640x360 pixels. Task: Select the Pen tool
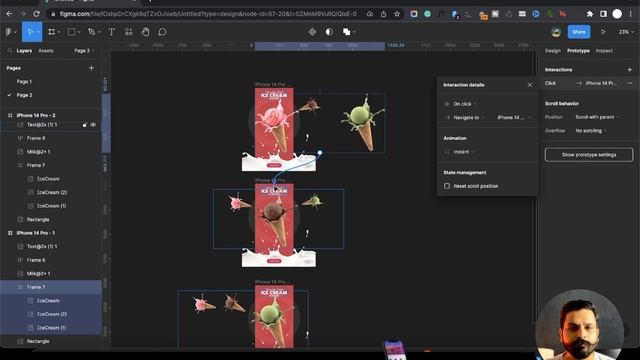pos(91,32)
